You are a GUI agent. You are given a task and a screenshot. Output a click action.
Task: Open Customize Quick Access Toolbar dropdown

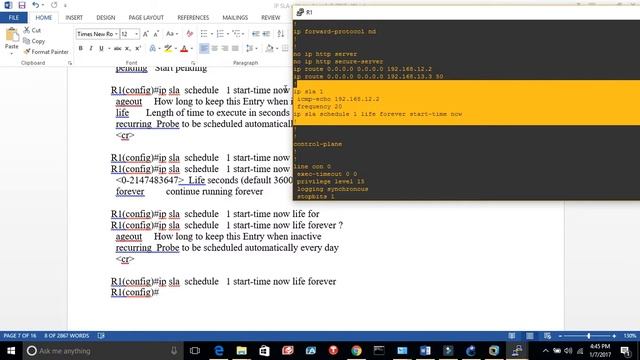click(x=65, y=6)
